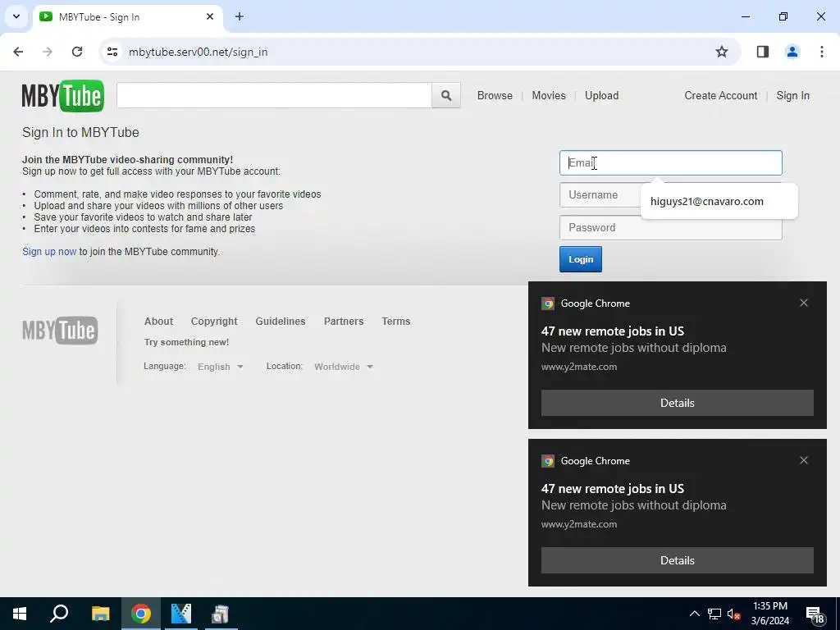The height and width of the screenshot is (630, 840).
Task: Click Try something new! in the footer
Action: (186, 342)
